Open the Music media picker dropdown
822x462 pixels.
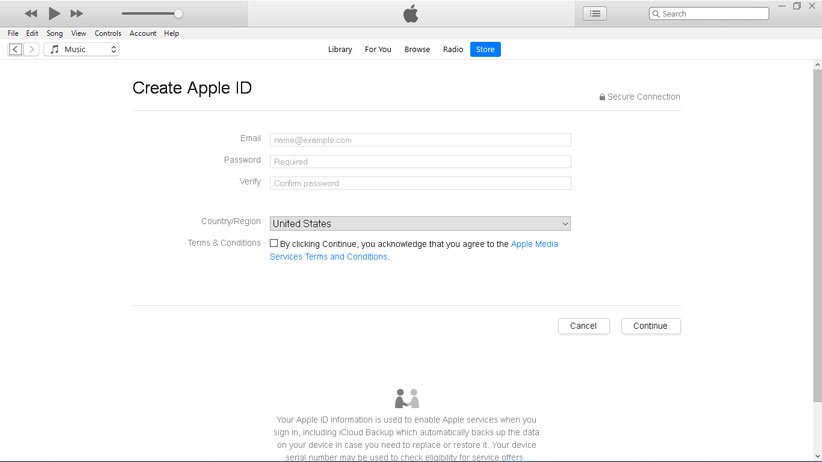pos(82,49)
